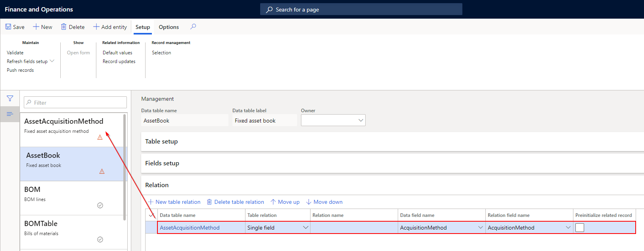
Task: Click the Delete table relation trash icon
Action: tap(209, 202)
